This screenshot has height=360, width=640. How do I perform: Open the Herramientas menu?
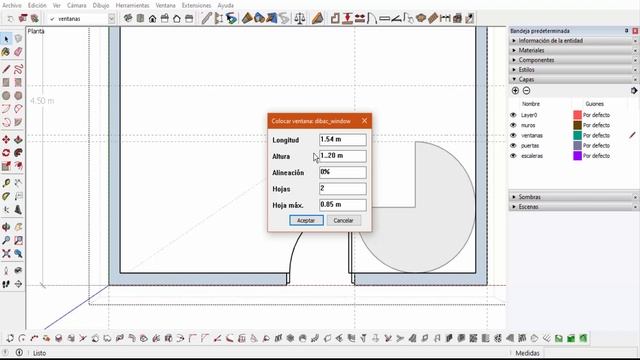click(132, 5)
